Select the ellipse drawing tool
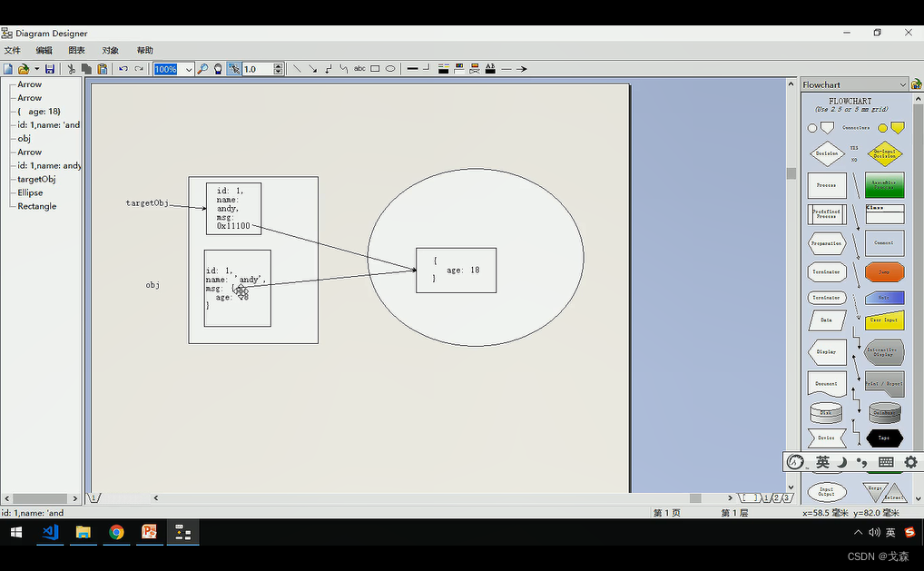The height and width of the screenshot is (571, 924). click(x=390, y=69)
